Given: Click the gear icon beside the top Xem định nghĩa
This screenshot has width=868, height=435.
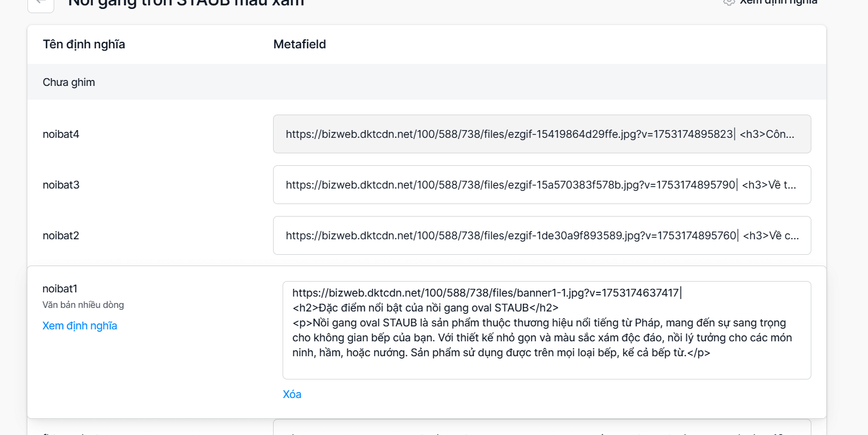Looking at the screenshot, I should [x=728, y=2].
